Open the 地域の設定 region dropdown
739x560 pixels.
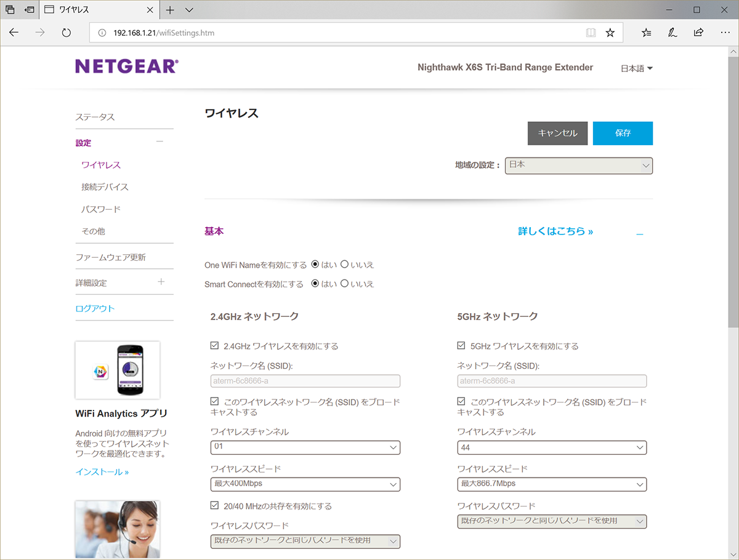coord(578,166)
